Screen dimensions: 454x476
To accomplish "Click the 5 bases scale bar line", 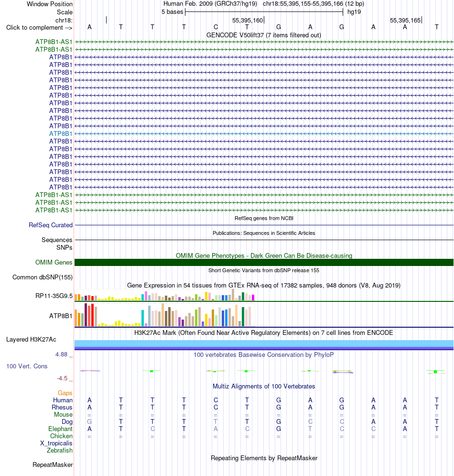I will click(264, 12).
